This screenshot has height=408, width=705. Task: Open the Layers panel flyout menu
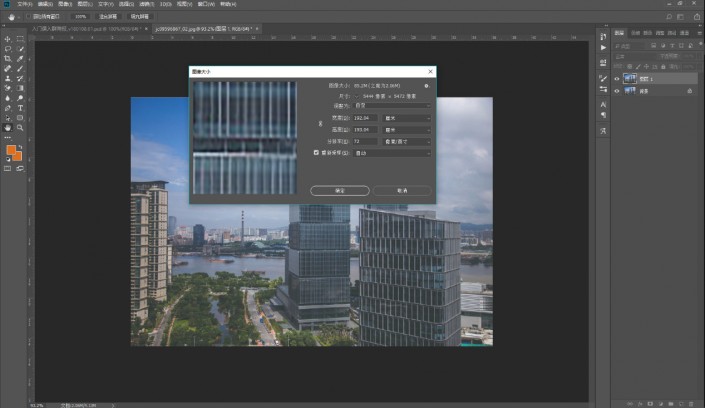pyautogui.click(x=700, y=33)
